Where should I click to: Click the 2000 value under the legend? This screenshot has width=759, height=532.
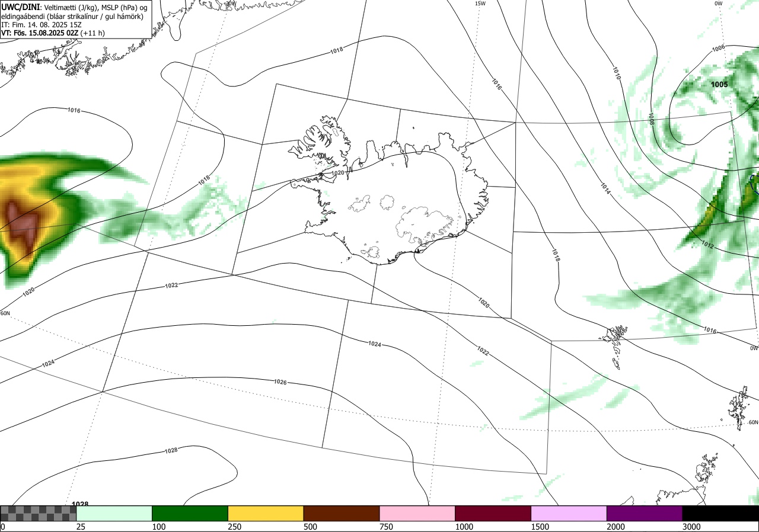(x=616, y=527)
